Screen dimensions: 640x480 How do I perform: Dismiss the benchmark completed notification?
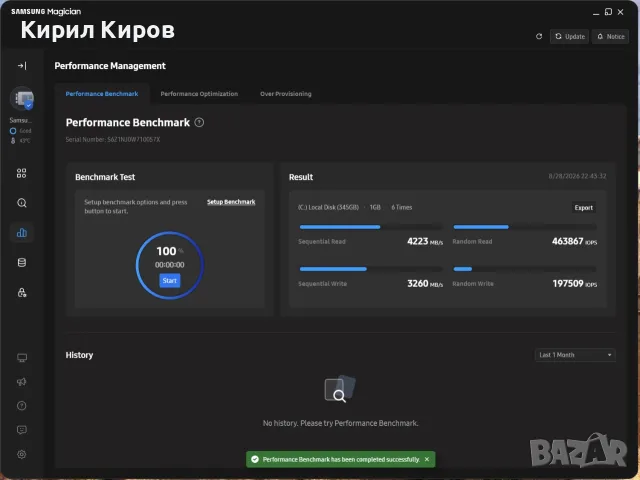(427, 459)
